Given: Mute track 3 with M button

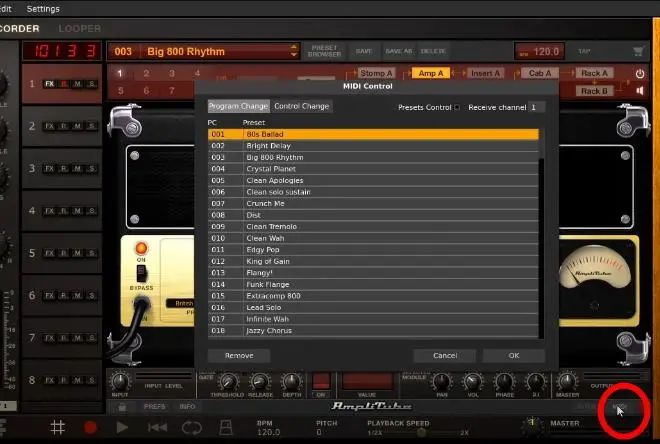Looking at the screenshot, I should (77, 168).
